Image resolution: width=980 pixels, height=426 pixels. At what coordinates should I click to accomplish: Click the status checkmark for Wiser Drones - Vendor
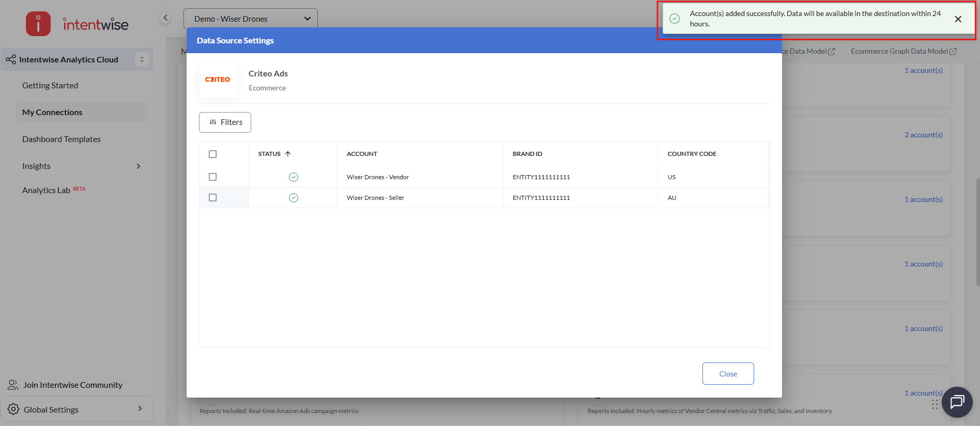pyautogui.click(x=293, y=177)
